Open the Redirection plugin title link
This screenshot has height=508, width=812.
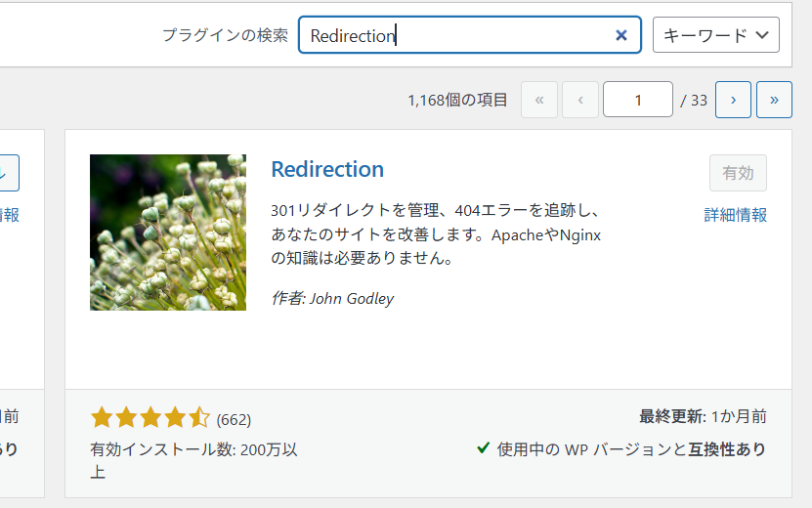click(x=327, y=169)
